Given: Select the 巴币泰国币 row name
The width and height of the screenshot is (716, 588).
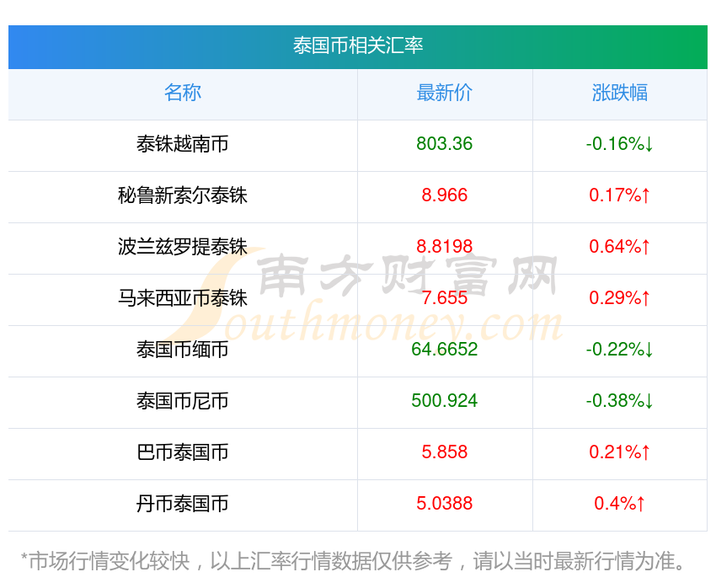Looking at the screenshot, I should 183,452.
